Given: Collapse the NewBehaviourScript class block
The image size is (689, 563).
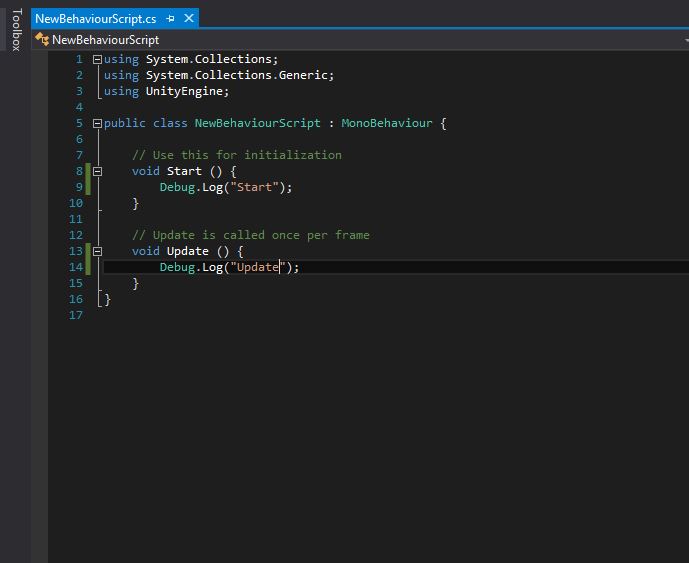Looking at the screenshot, I should tap(97, 123).
